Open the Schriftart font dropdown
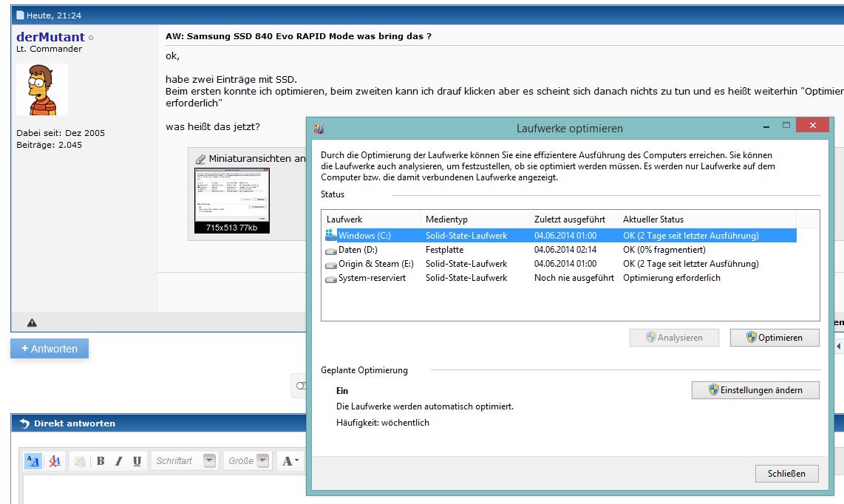844x504 pixels. [x=209, y=461]
